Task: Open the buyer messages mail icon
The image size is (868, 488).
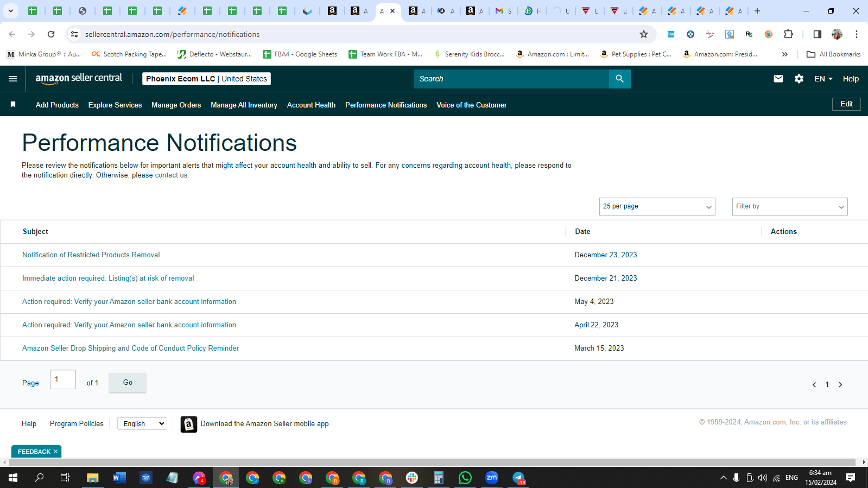Action: 778,79
